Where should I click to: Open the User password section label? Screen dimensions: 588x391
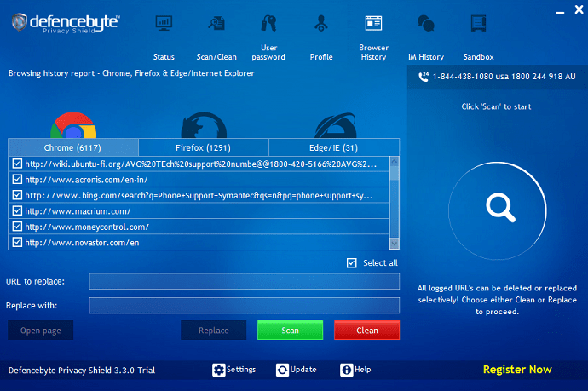tap(268, 53)
